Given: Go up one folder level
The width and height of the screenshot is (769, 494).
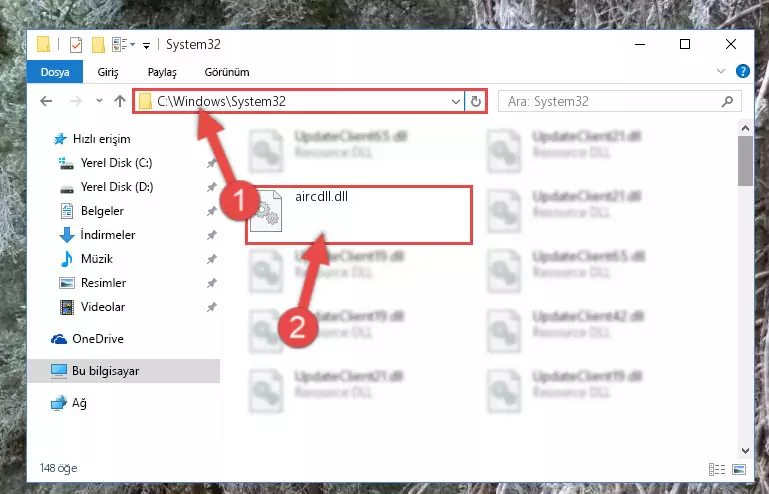Looking at the screenshot, I should pos(120,101).
